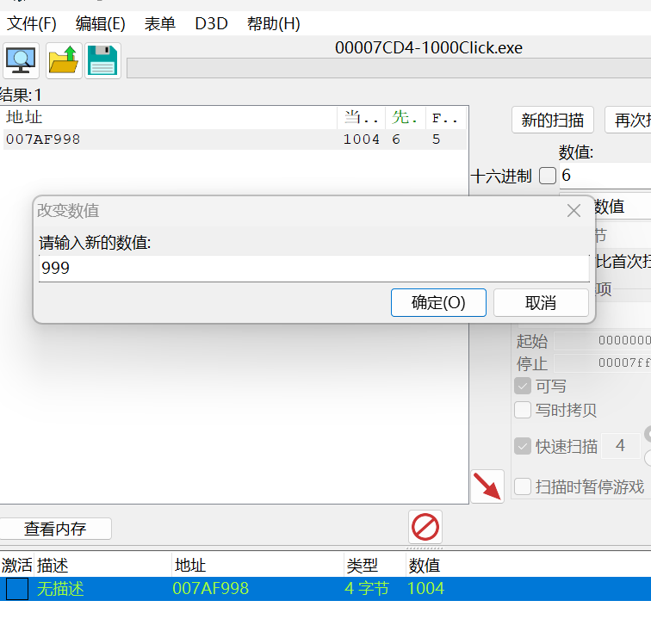
Task: Click the open folder file icon
Action: click(63, 59)
